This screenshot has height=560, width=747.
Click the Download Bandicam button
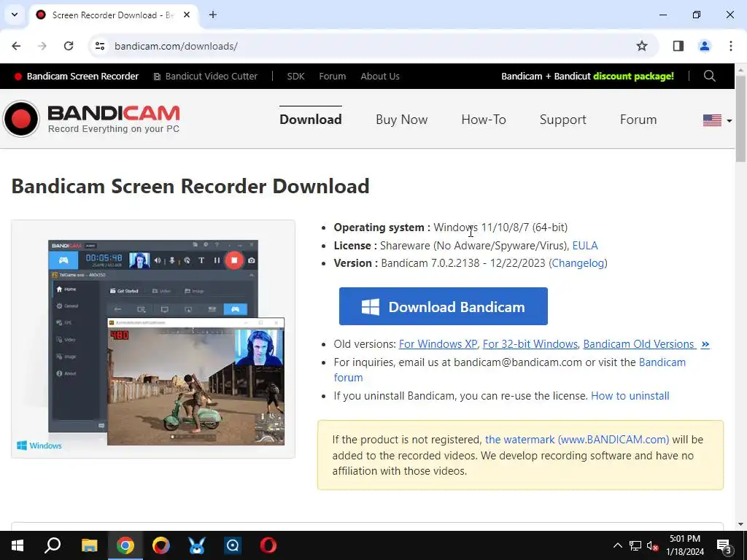tap(443, 306)
